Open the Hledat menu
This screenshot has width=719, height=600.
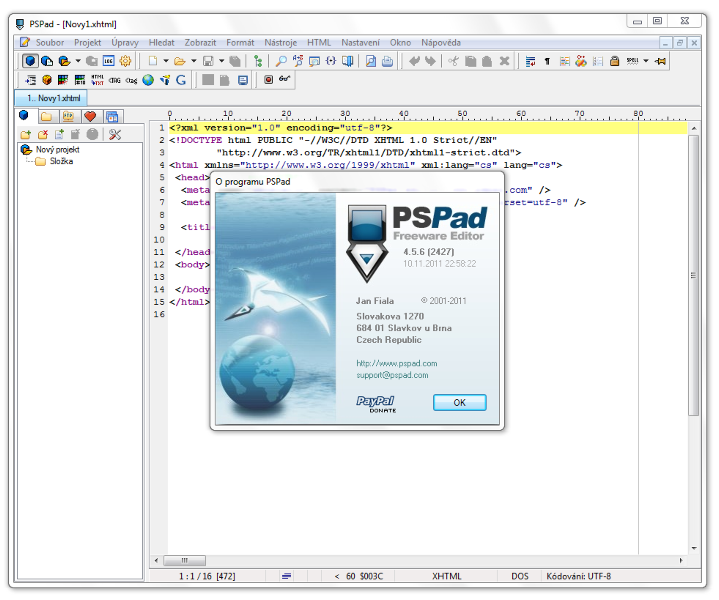click(x=161, y=43)
